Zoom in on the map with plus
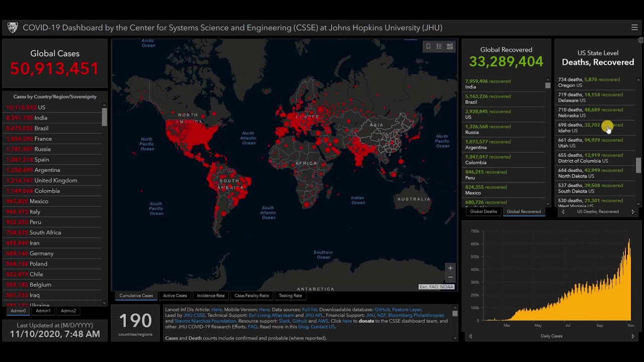Viewport: 644px width, 362px height. click(450, 268)
